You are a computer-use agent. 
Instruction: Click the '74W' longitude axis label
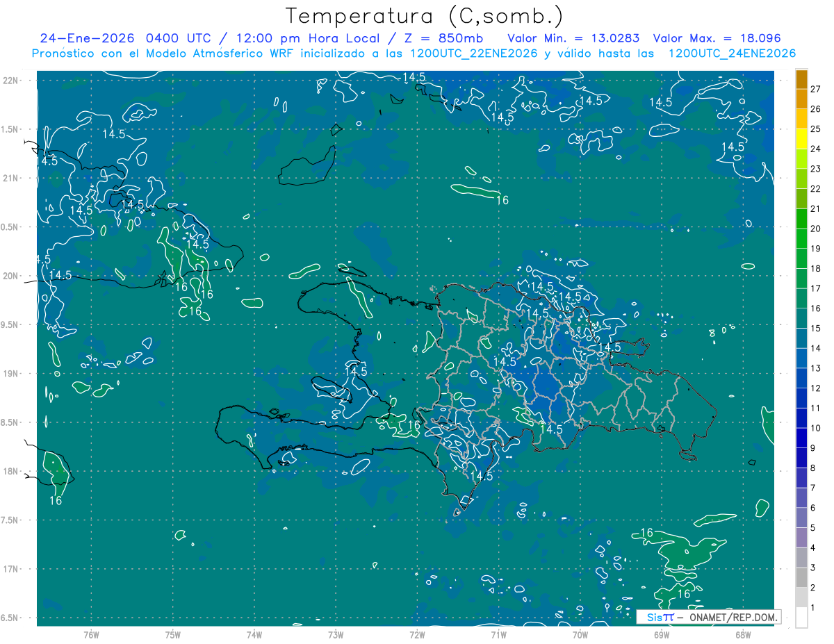click(x=254, y=635)
